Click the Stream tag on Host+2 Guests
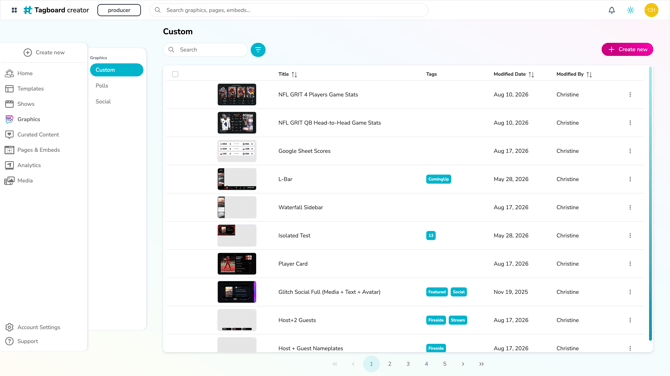The image size is (670, 376). [x=458, y=320]
